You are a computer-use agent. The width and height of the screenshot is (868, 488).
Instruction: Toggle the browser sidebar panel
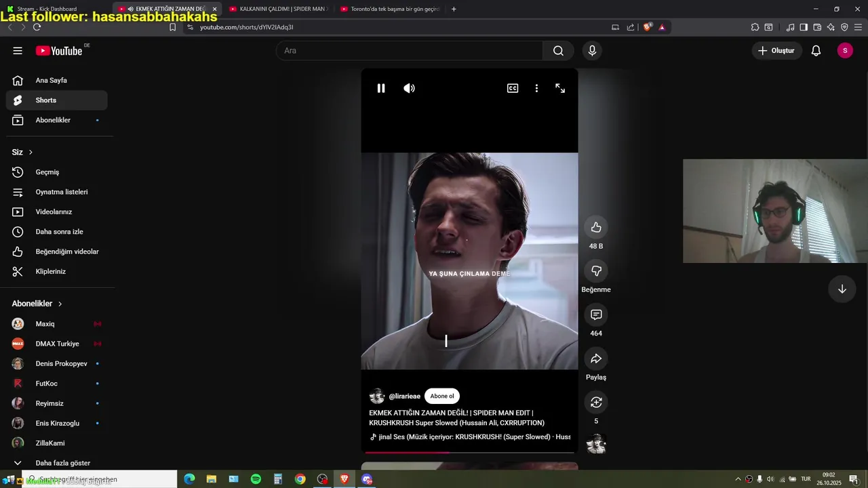click(x=804, y=27)
